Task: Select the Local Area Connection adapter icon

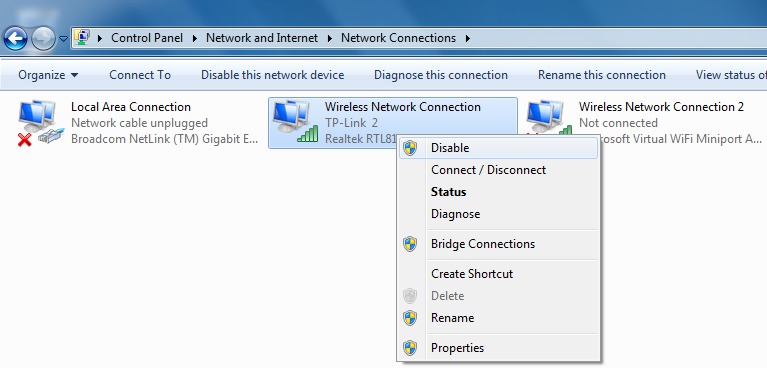Action: (41, 123)
